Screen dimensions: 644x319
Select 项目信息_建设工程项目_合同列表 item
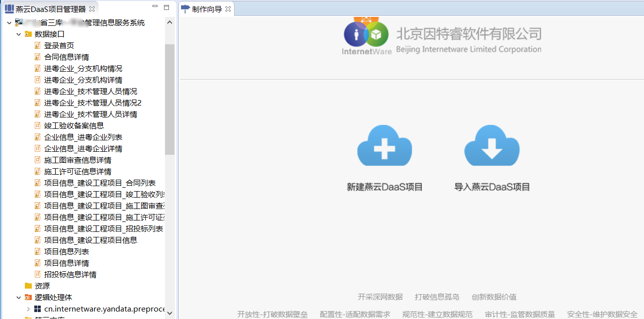click(x=100, y=183)
